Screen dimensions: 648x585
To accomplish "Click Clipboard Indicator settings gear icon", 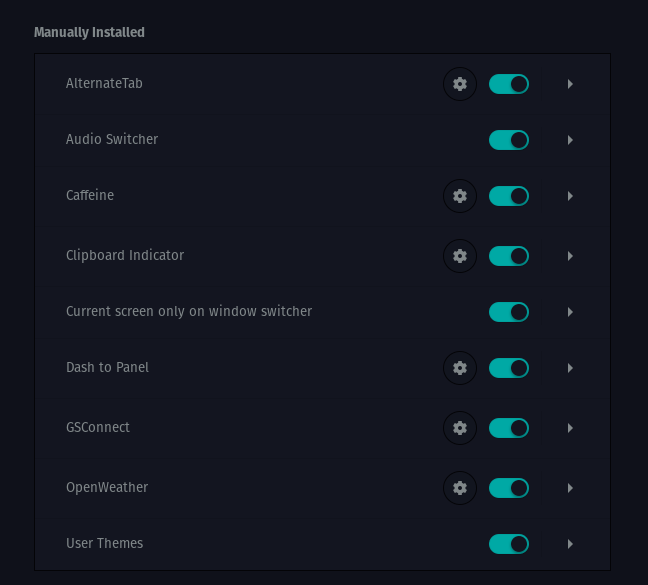I will pos(460,256).
